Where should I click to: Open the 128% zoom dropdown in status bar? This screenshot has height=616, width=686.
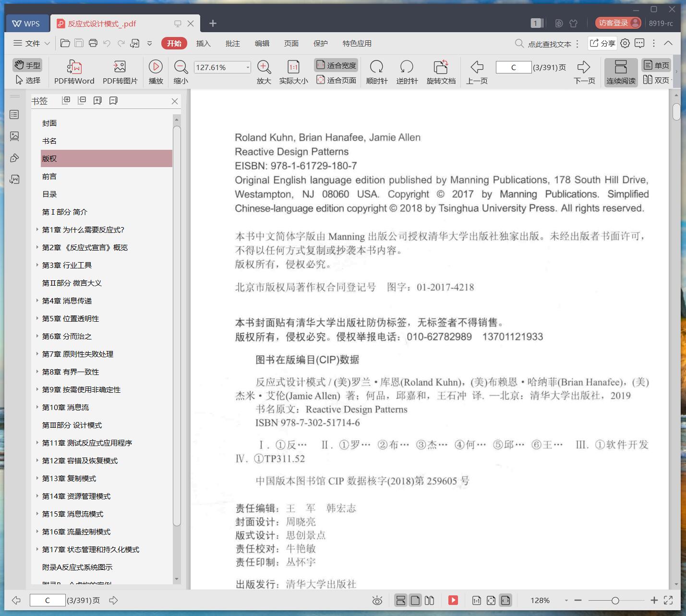pos(566,600)
